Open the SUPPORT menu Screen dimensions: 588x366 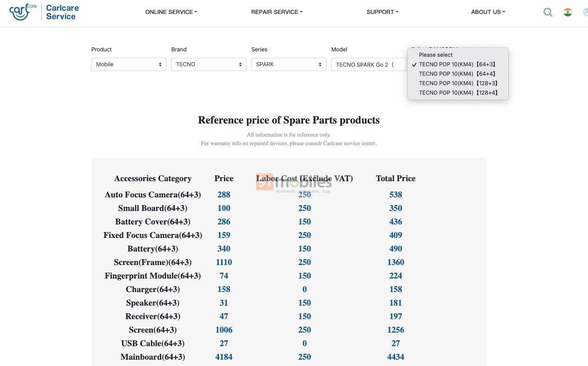(383, 12)
